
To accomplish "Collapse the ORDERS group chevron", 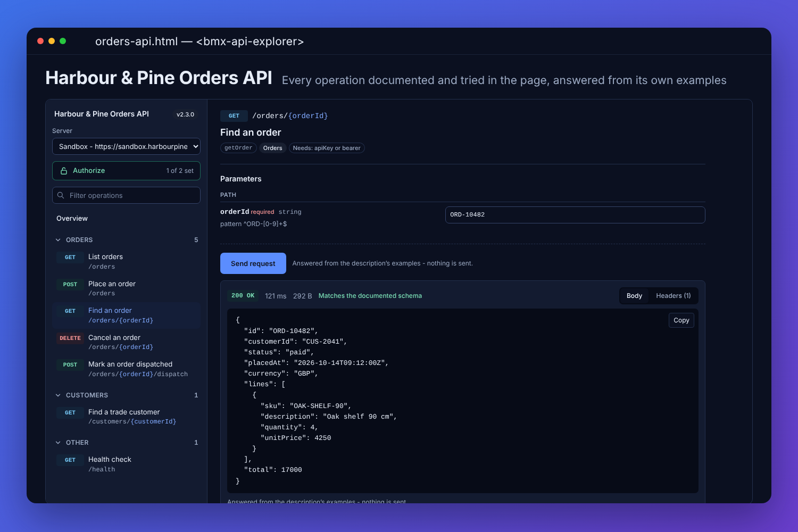I will [58, 240].
